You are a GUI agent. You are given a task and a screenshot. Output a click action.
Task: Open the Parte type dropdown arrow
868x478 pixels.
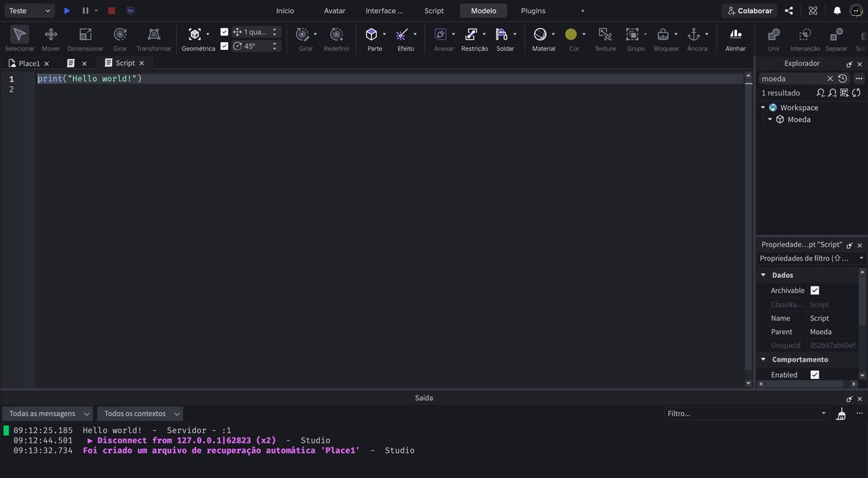(x=384, y=34)
